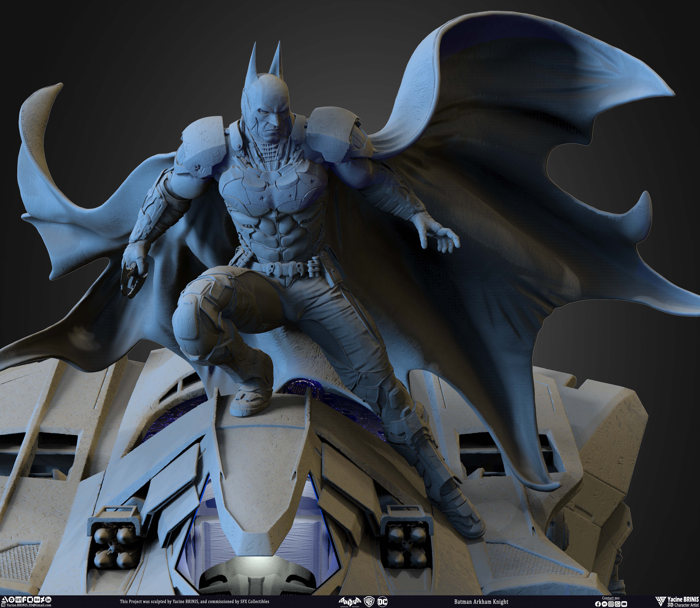Select the Facebook icon in the footer
The width and height of the screenshot is (700, 608).
pyautogui.click(x=598, y=604)
